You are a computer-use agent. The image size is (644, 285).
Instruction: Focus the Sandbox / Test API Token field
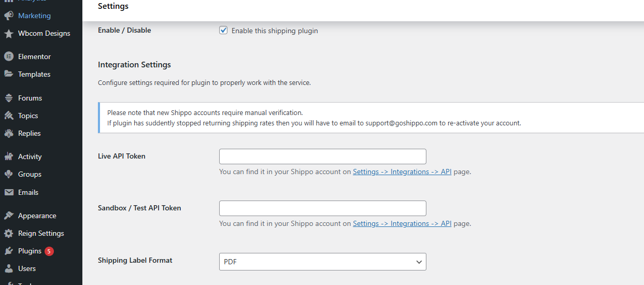click(322, 208)
